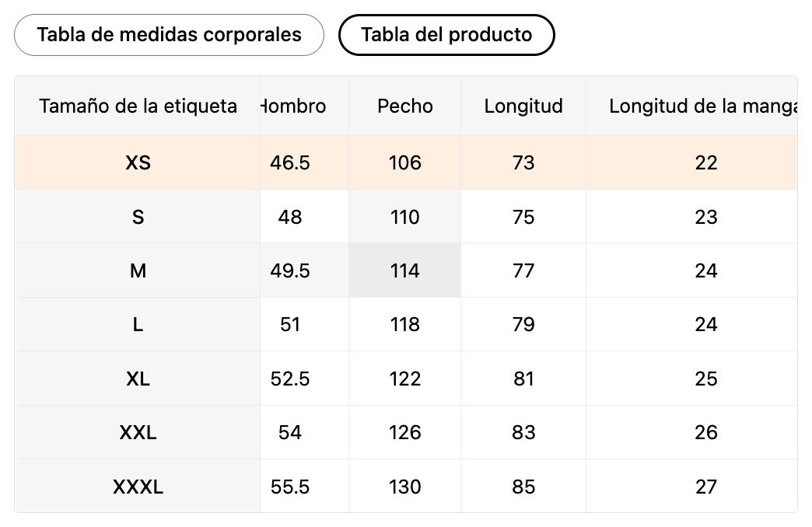
Task: Select the XS size row label
Action: coord(138,162)
